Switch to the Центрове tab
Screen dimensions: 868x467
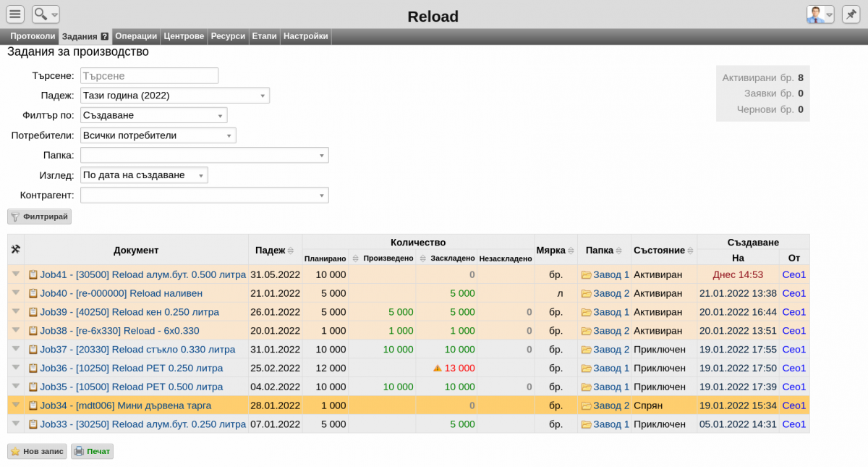(x=184, y=36)
